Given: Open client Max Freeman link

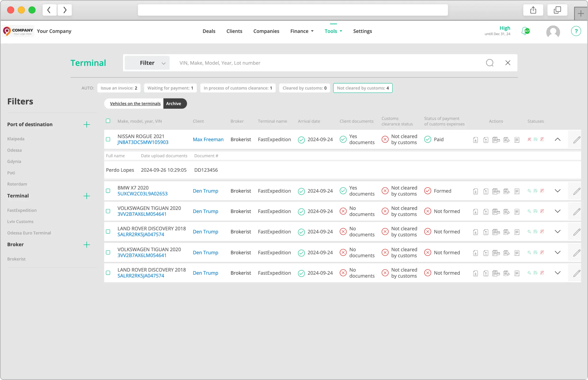Looking at the screenshot, I should pos(208,139).
